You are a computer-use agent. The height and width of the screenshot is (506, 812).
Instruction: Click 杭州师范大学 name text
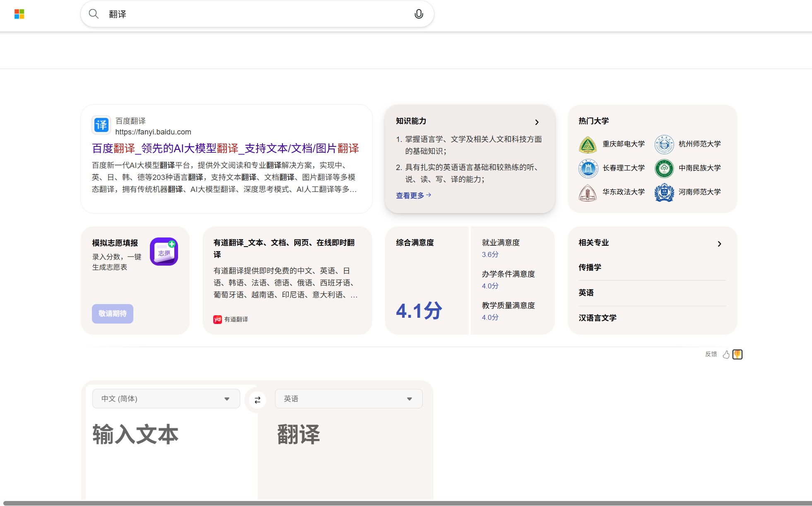click(x=700, y=144)
